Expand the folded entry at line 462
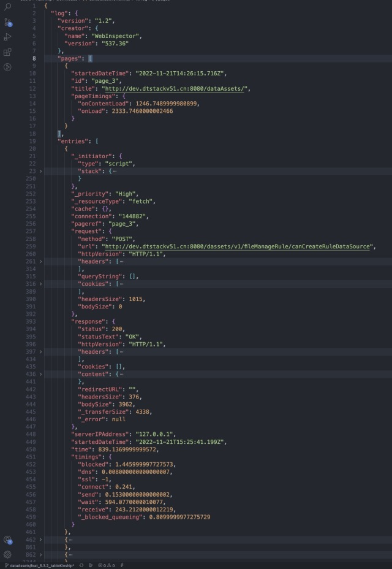Screen dimensions: 392x569 pos(40,539)
